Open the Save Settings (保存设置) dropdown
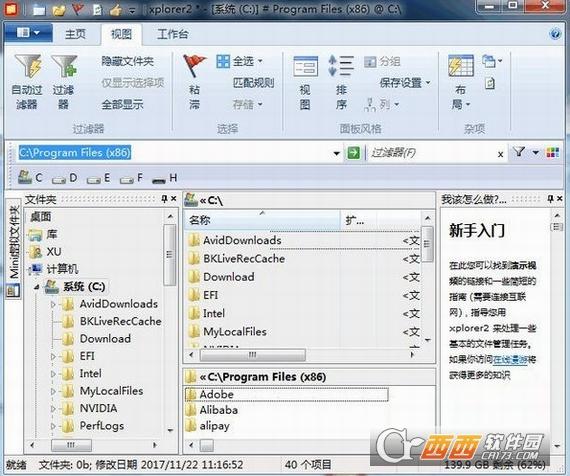This screenshot has height=476, width=570. tap(428, 83)
